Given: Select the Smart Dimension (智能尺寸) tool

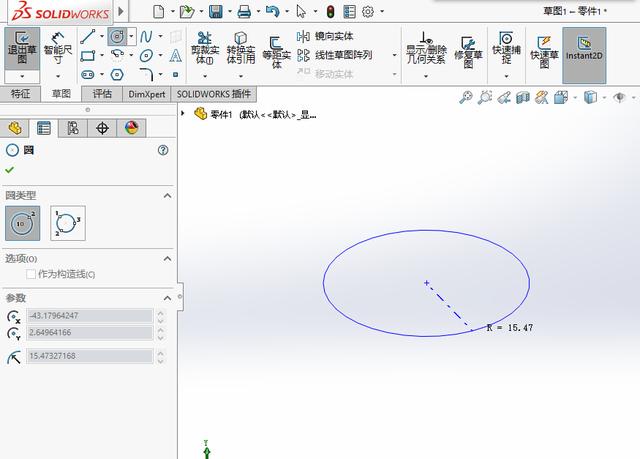Looking at the screenshot, I should 58,49.
